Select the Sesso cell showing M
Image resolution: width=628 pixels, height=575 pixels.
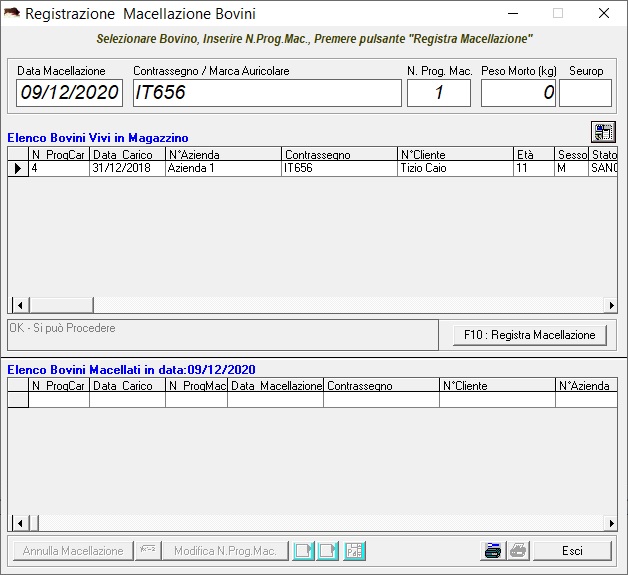tap(572, 169)
